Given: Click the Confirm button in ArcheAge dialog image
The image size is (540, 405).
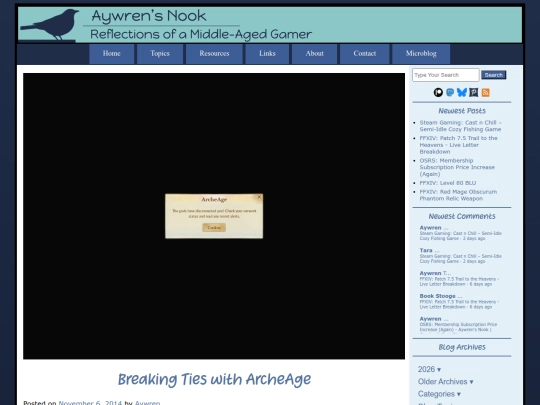Looking at the screenshot, I should [x=214, y=227].
